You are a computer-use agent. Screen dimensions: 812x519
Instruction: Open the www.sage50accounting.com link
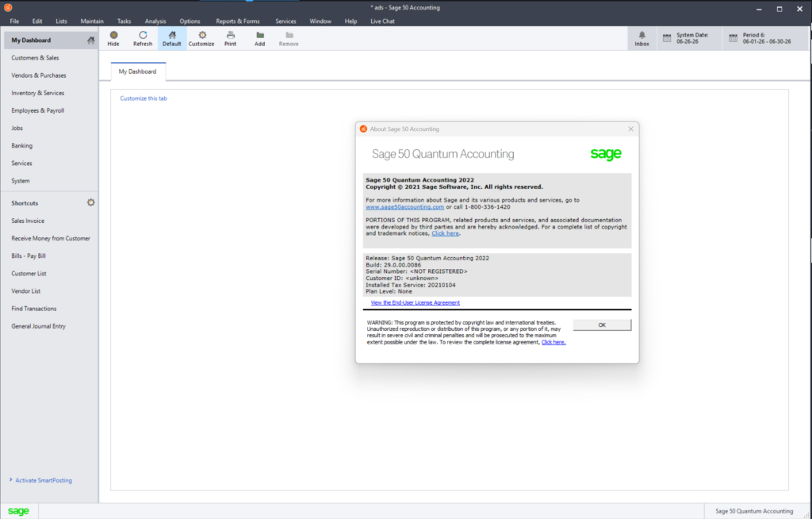coord(405,207)
